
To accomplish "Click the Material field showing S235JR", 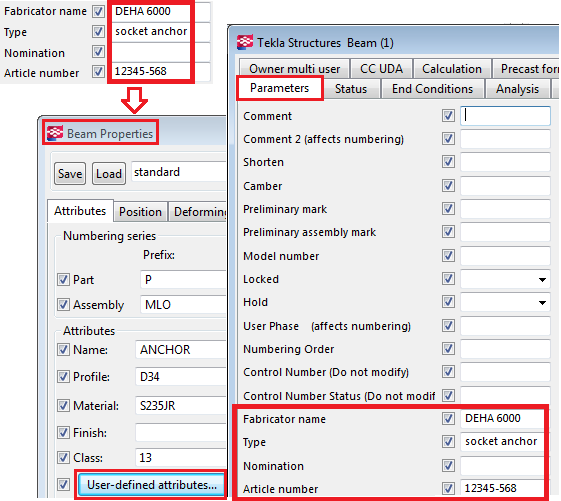I will tap(181, 405).
